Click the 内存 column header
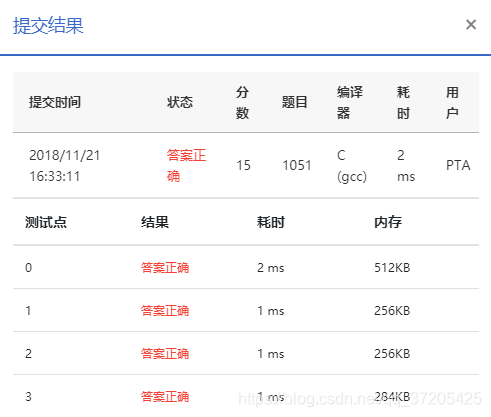The image size is (491, 417). pos(388,222)
